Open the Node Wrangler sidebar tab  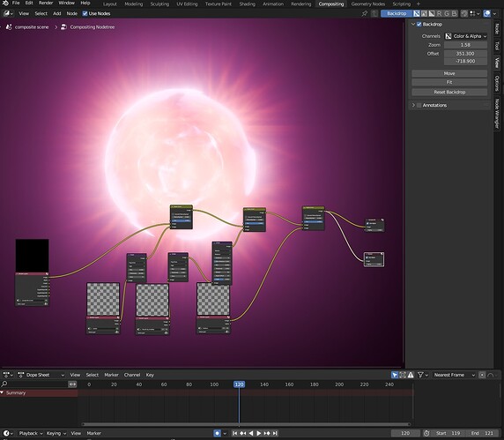pos(497,113)
